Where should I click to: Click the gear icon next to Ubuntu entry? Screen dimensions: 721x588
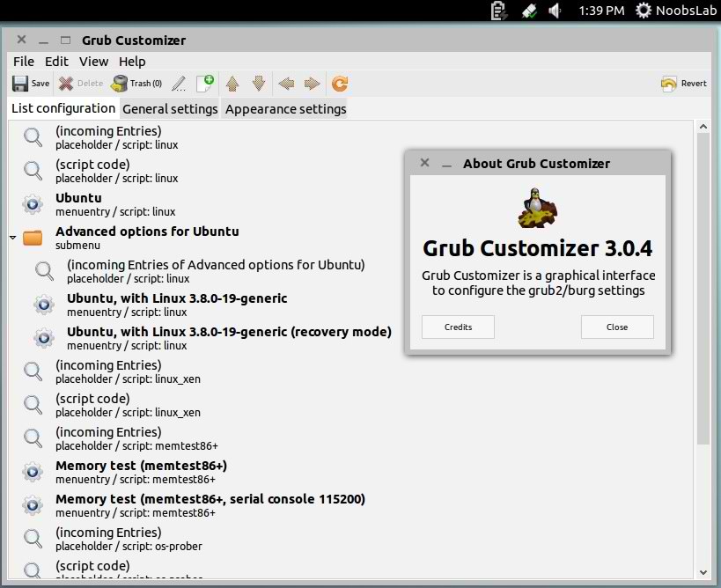coord(33,204)
